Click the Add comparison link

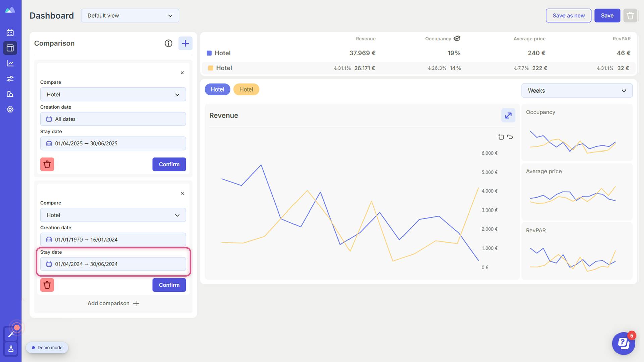coord(113,303)
